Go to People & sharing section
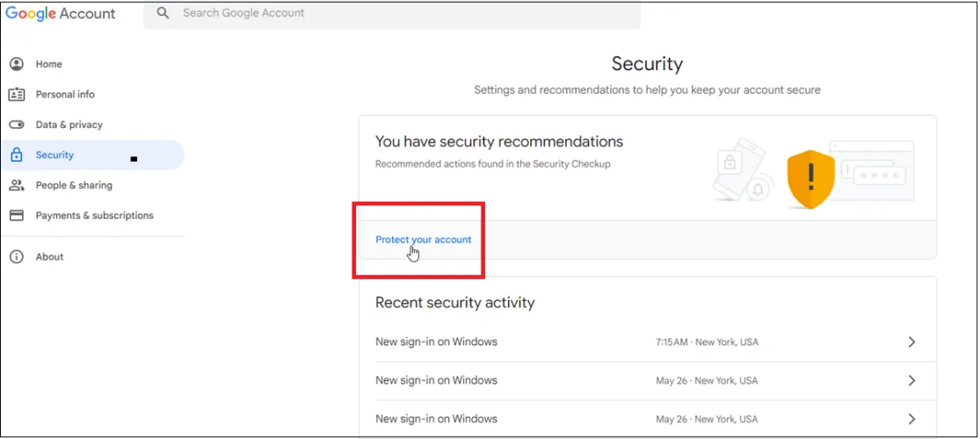Screen dimensions: 980x439 pyautogui.click(x=74, y=185)
